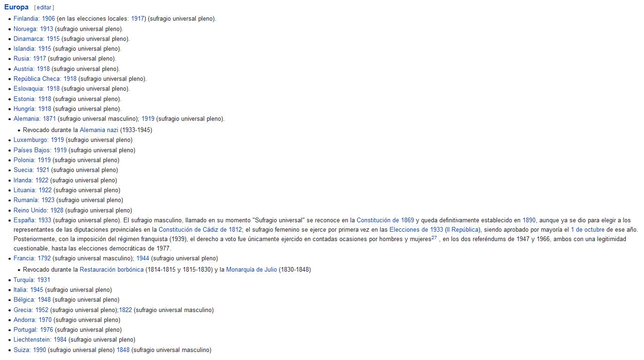Click the 1871 year link for Alemania
Image resolution: width=644 pixels, height=360 pixels.
coord(49,119)
